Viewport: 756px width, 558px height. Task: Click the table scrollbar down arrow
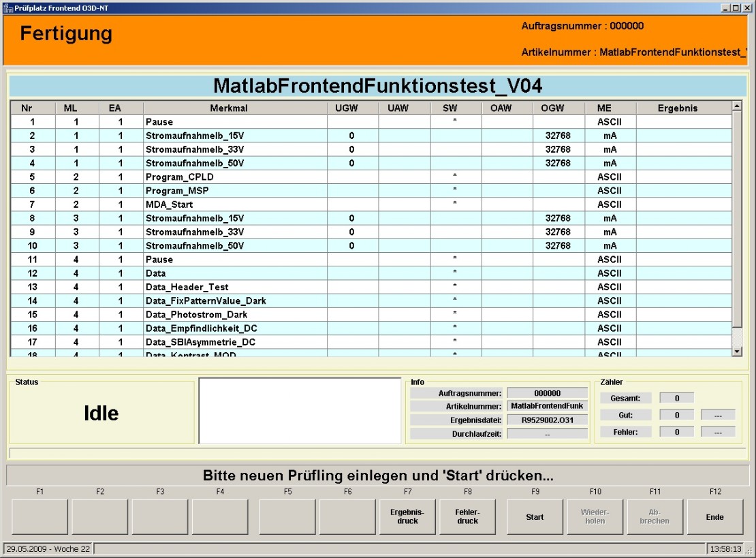[736, 351]
